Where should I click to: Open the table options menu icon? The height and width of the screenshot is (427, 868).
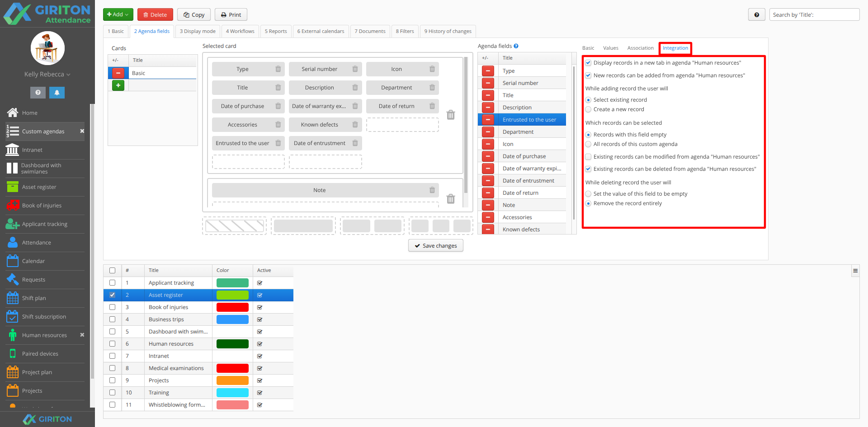pos(855,271)
